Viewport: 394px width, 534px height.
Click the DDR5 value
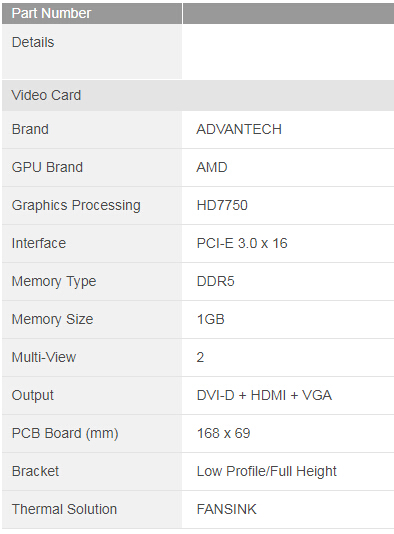pyautogui.click(x=216, y=281)
